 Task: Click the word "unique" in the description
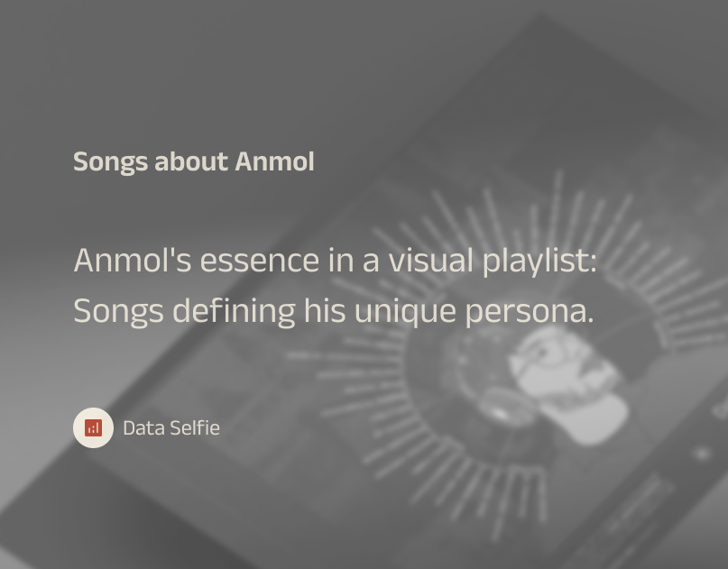[x=405, y=311]
